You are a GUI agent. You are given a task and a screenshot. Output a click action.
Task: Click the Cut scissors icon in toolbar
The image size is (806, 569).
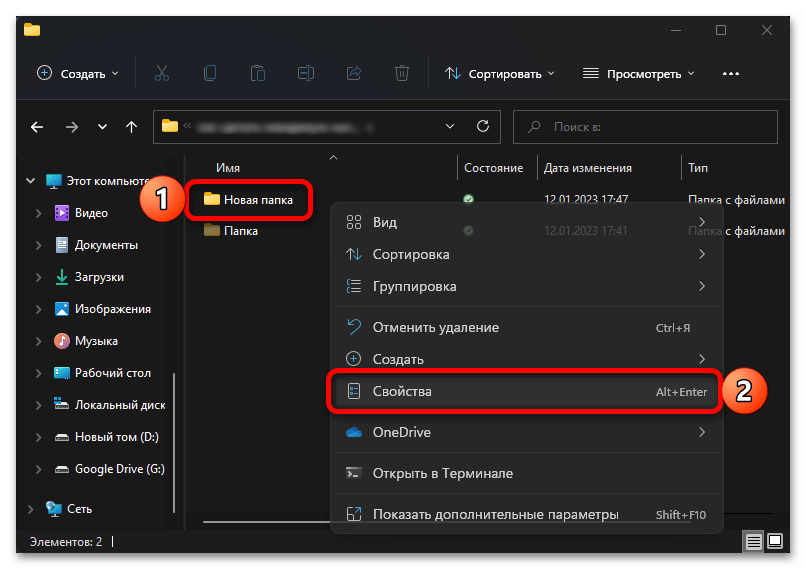pyautogui.click(x=161, y=73)
